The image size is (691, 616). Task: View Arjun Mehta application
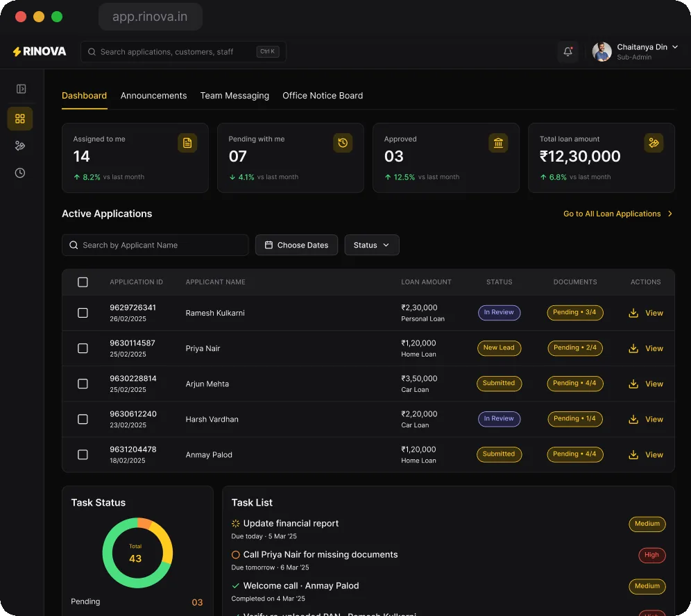(654, 384)
